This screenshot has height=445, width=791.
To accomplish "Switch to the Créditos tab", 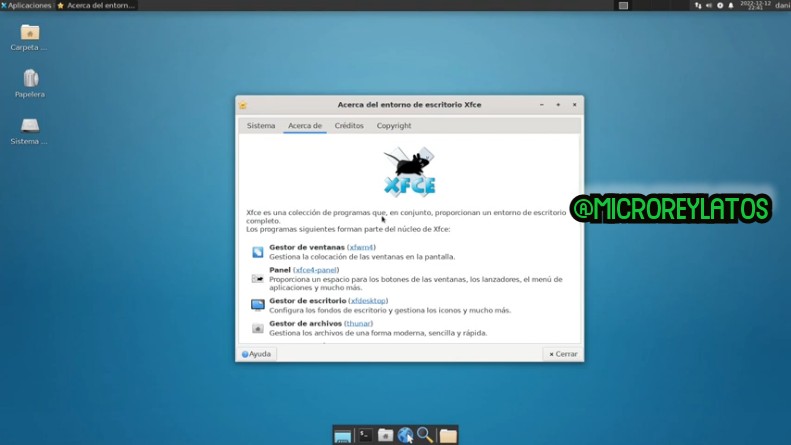I will pos(349,126).
